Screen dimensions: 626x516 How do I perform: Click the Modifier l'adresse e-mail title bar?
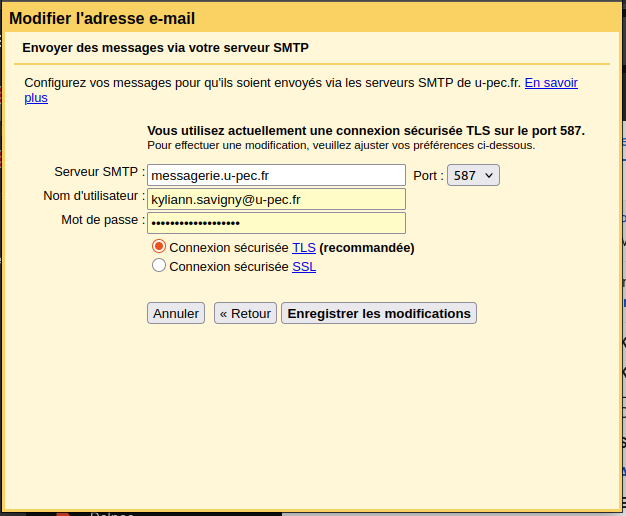[102, 18]
